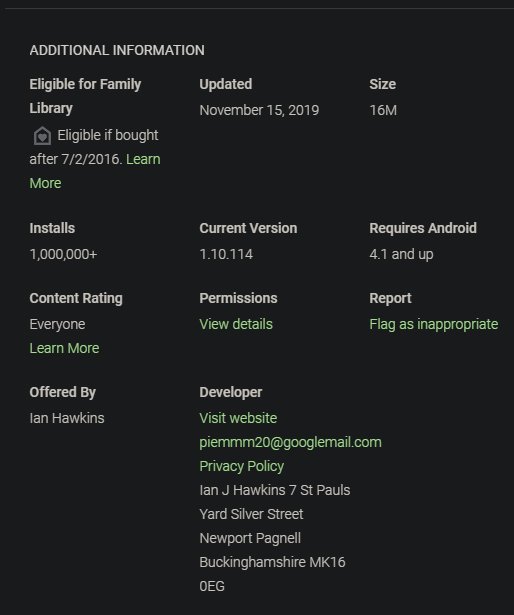Click the piemmm20@googlemail.com email link
The width and height of the screenshot is (514, 615).
pos(290,442)
